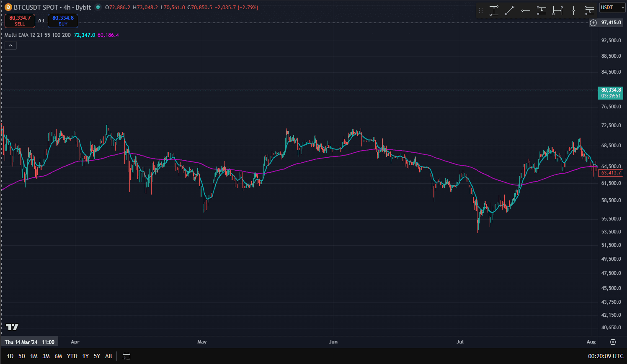Click the current price label 80,334.8
The width and height of the screenshot is (627, 364).
pos(611,93)
